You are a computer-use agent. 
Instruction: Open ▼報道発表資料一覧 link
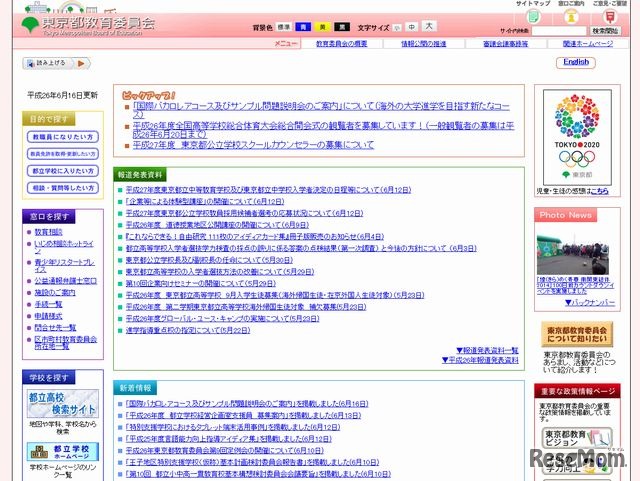[x=487, y=350]
